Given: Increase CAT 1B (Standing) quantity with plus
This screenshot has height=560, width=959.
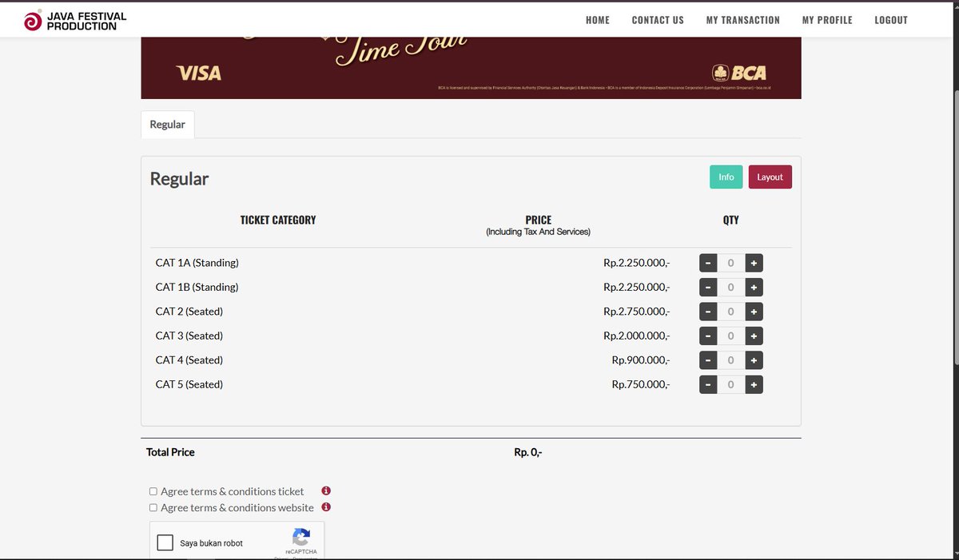Looking at the screenshot, I should [754, 288].
